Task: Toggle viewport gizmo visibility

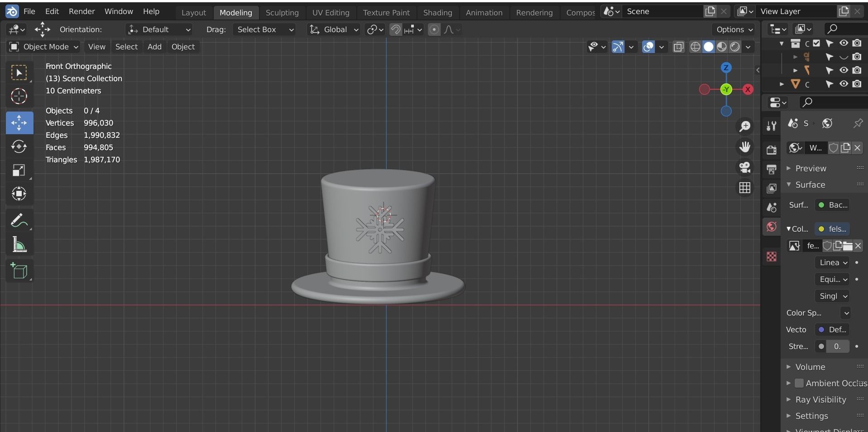Action: click(x=618, y=47)
